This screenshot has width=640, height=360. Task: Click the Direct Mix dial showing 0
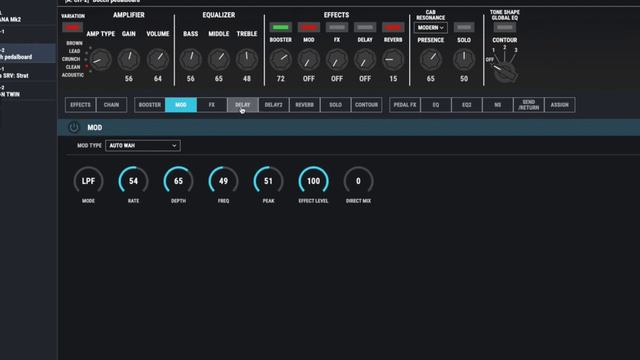click(358, 181)
